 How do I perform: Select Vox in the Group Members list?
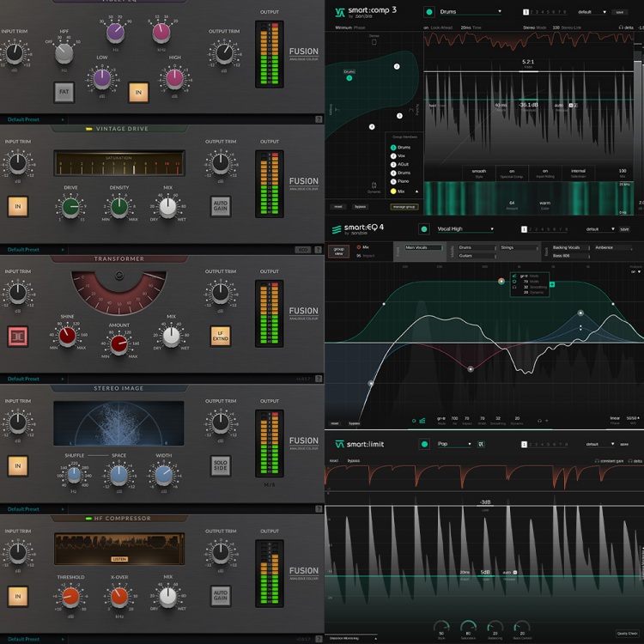coord(401,155)
